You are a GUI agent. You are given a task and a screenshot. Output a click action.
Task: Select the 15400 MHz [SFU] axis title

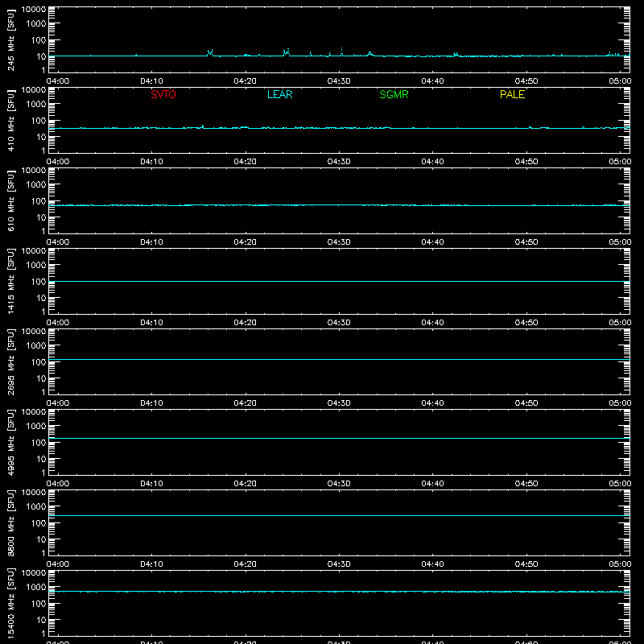tap(10, 603)
